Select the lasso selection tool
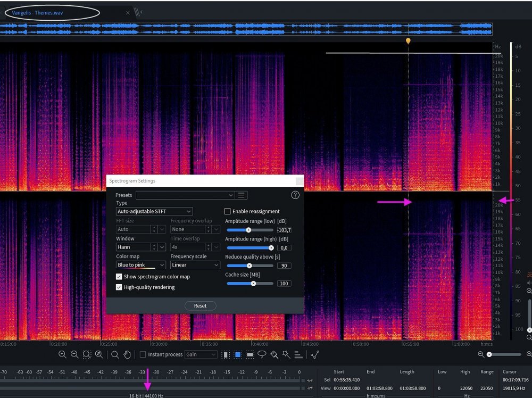The height and width of the screenshot is (398, 532). coord(262,354)
